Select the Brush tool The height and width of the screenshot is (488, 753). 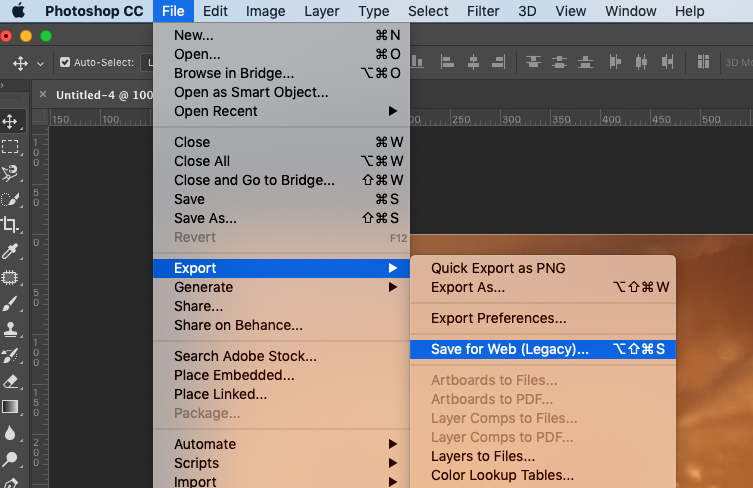(x=10, y=304)
